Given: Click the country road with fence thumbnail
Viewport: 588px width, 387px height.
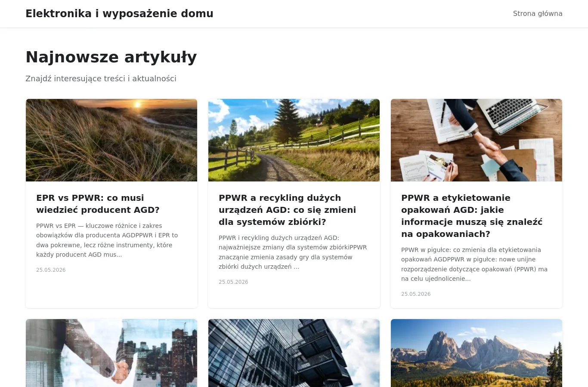Looking at the screenshot, I should [x=294, y=140].
